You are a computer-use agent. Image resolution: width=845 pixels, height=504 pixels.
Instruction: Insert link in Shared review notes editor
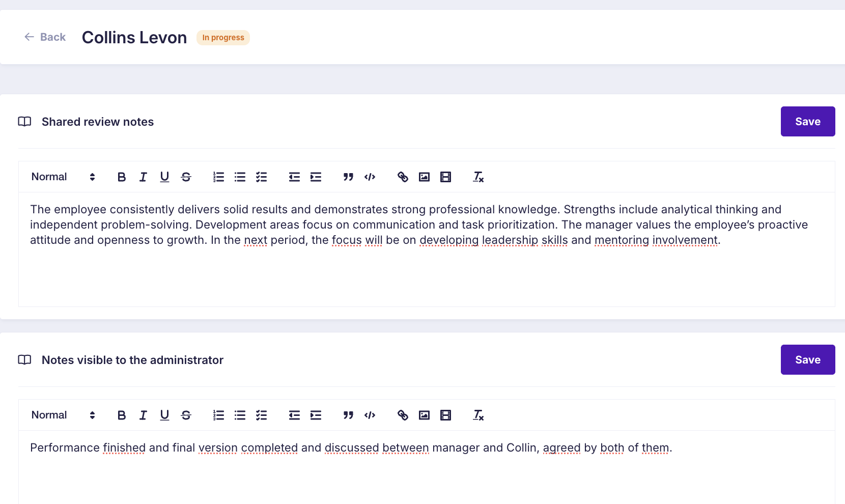tap(403, 177)
